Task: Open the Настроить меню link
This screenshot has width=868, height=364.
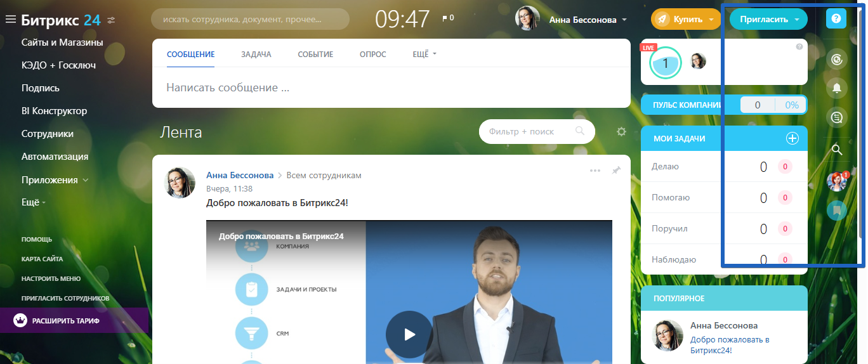Action: (51, 278)
